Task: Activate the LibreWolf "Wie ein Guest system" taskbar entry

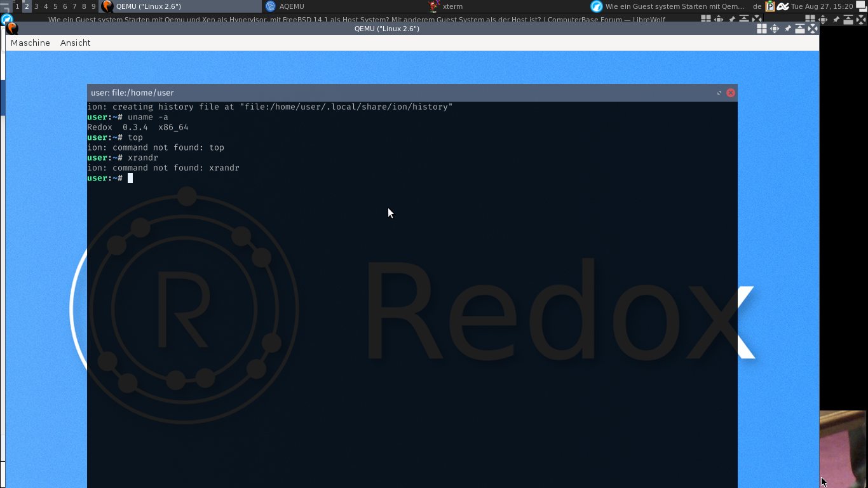Action: 668,6
